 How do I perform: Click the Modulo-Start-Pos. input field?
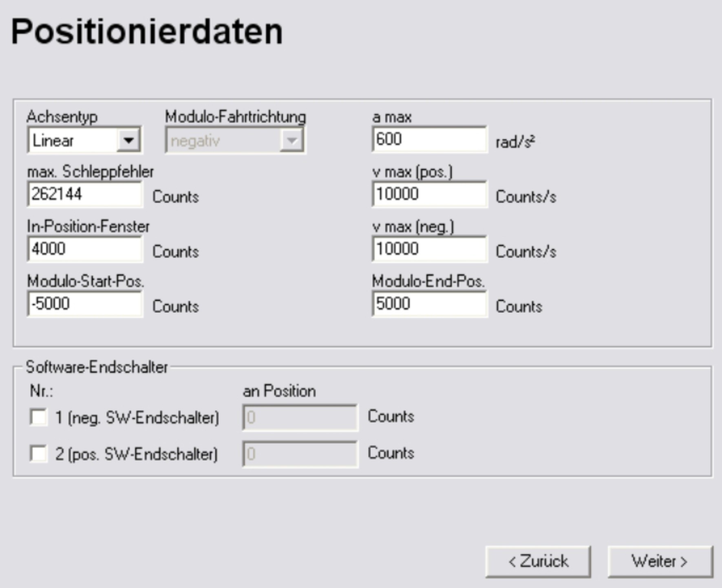[85, 304]
